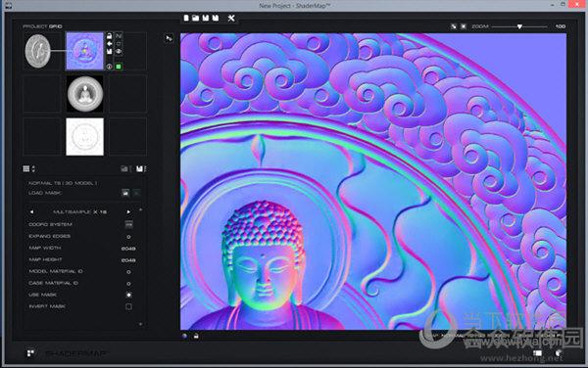Image resolution: width=588 pixels, height=368 pixels.
Task: Edit the Map Width value 2048
Action: [x=128, y=249]
